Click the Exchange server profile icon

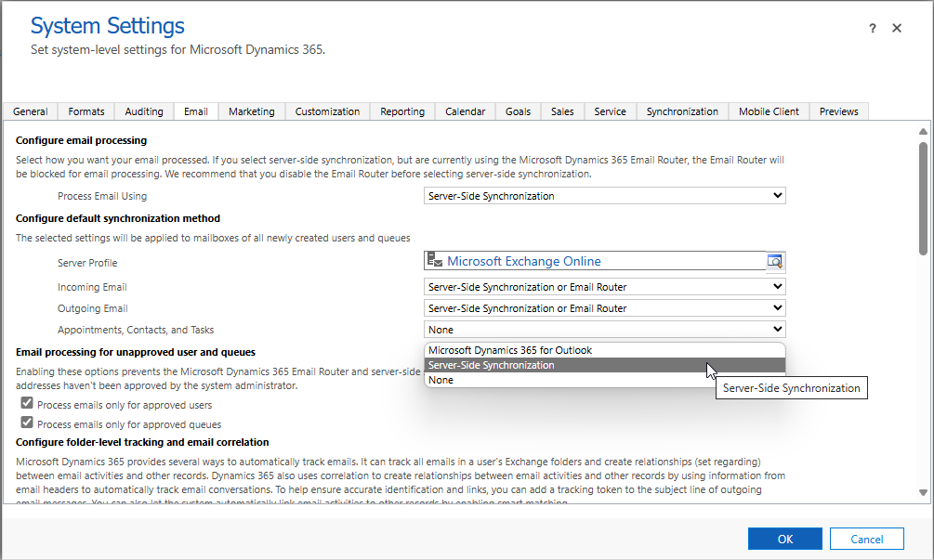[x=435, y=259]
